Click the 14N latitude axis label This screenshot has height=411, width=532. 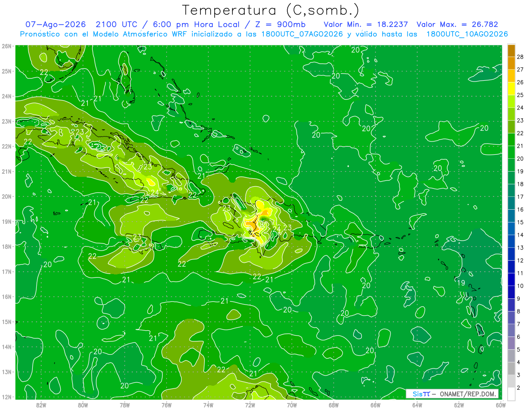pyautogui.click(x=6, y=347)
